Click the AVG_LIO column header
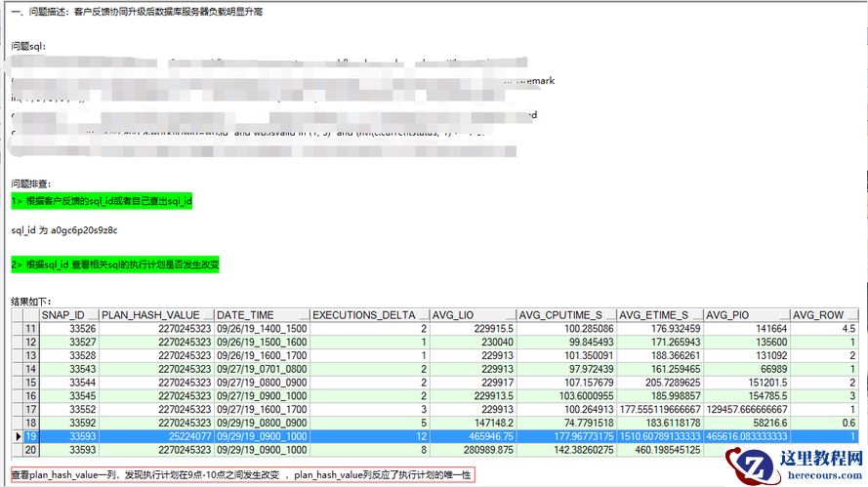The width and height of the screenshot is (868, 487). (x=473, y=315)
